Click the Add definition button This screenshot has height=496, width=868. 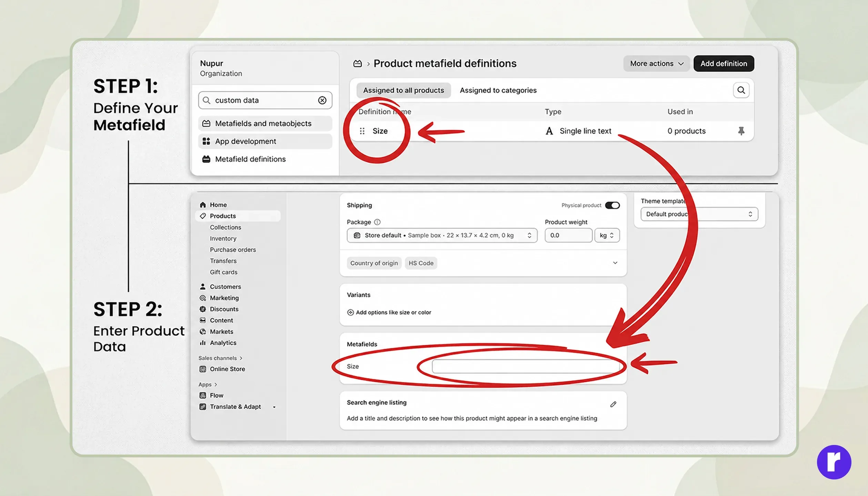pos(724,63)
